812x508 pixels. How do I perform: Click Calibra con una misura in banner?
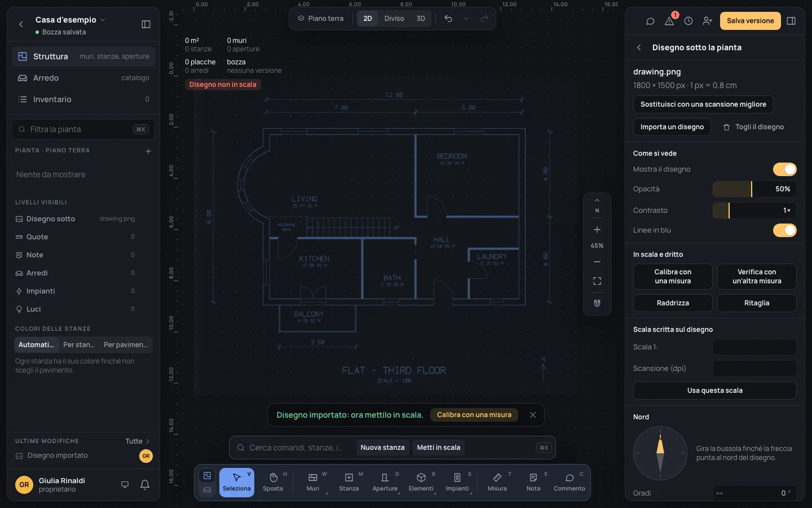point(474,415)
